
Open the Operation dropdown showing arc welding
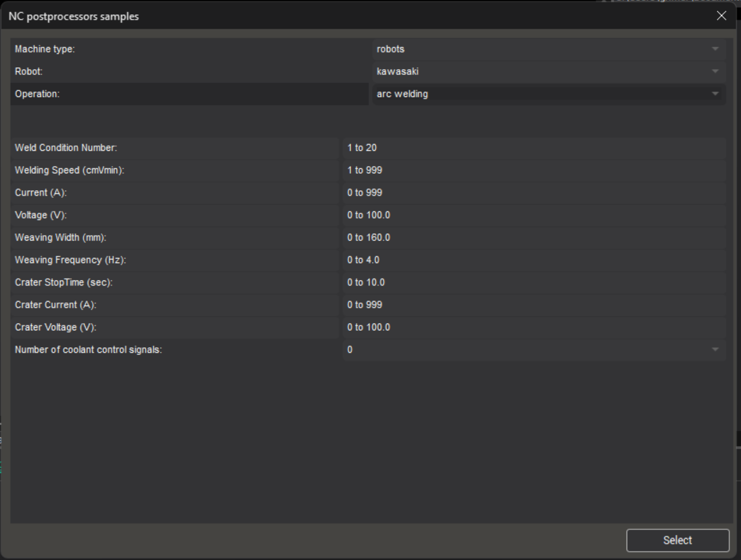click(548, 94)
